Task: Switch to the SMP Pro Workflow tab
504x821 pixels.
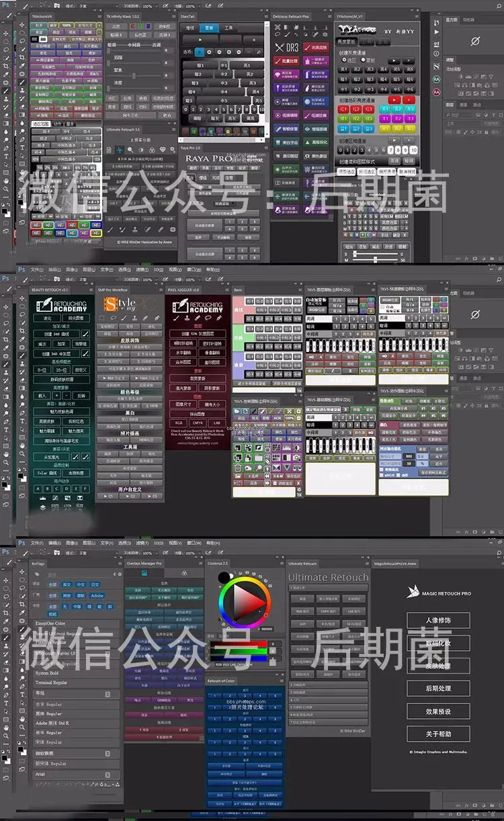Action: (x=112, y=290)
